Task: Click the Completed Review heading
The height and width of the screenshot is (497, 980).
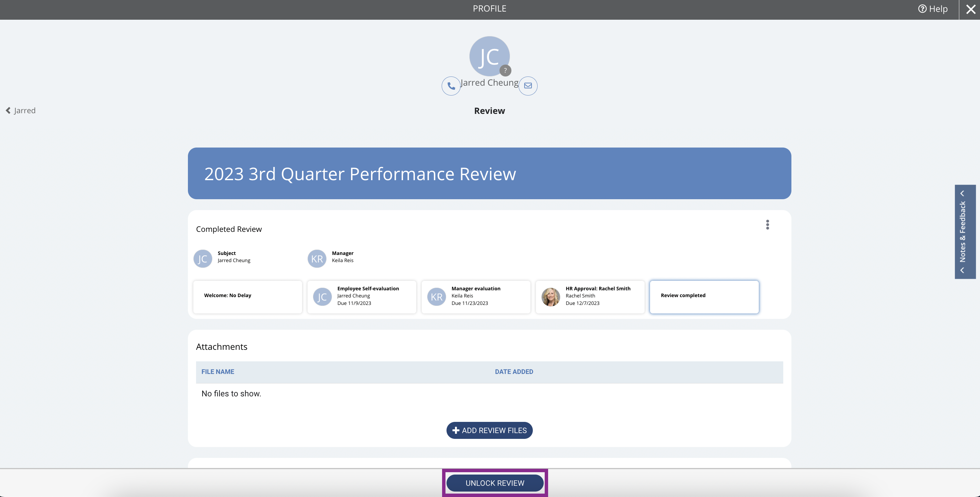Action: click(x=229, y=229)
